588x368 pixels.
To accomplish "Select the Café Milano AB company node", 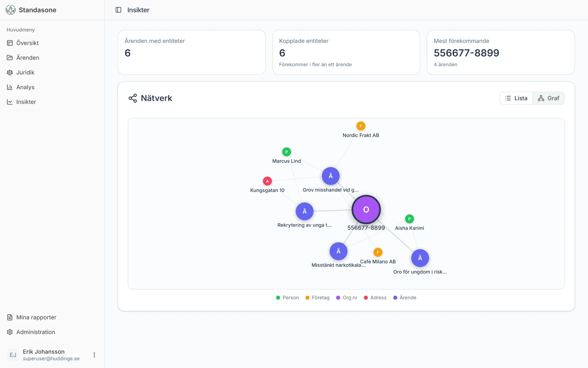I will [x=378, y=252].
